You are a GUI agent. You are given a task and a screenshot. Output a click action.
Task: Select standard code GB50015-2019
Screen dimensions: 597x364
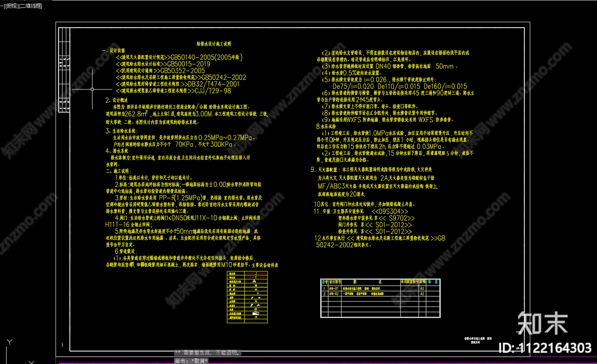[x=188, y=64]
